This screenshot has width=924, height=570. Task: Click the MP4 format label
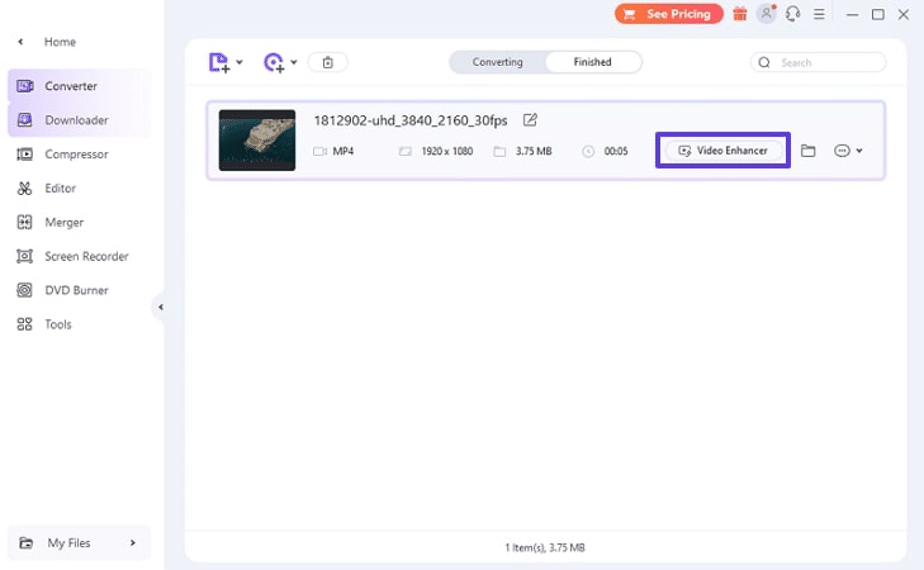(x=343, y=151)
